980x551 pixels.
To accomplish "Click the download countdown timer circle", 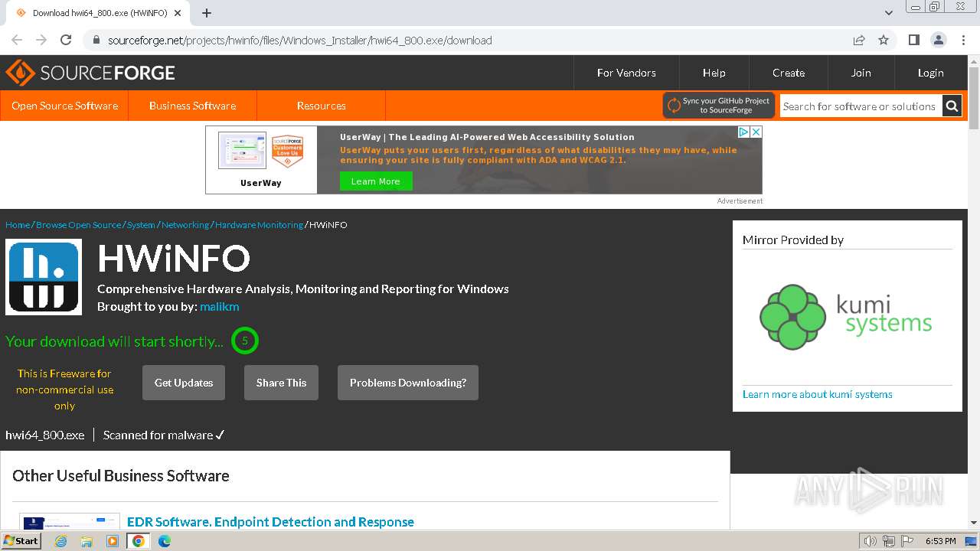I will point(245,341).
